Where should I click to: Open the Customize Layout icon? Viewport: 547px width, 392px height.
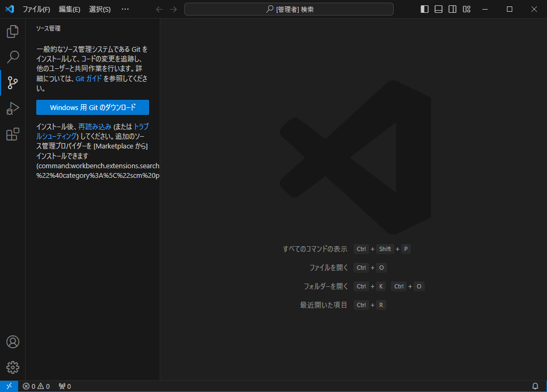pos(466,9)
